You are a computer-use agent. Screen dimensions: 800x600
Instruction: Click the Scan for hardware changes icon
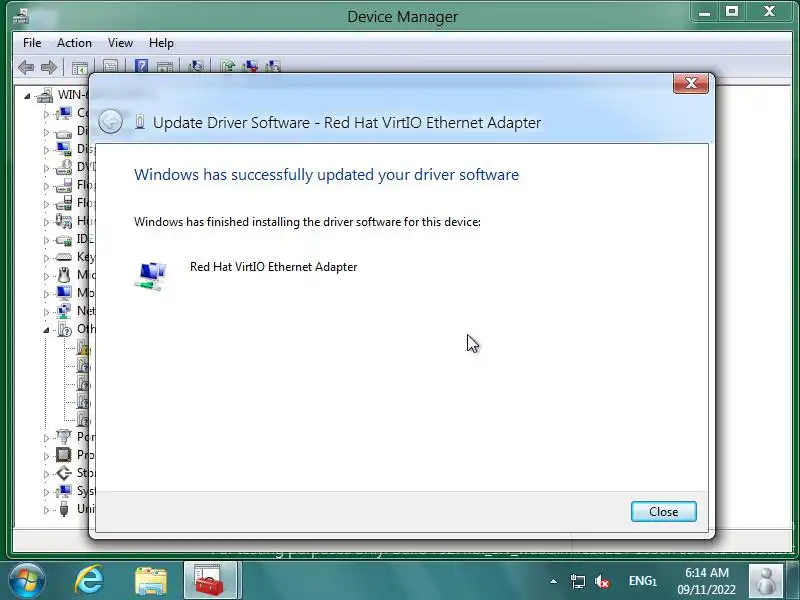(x=196, y=67)
